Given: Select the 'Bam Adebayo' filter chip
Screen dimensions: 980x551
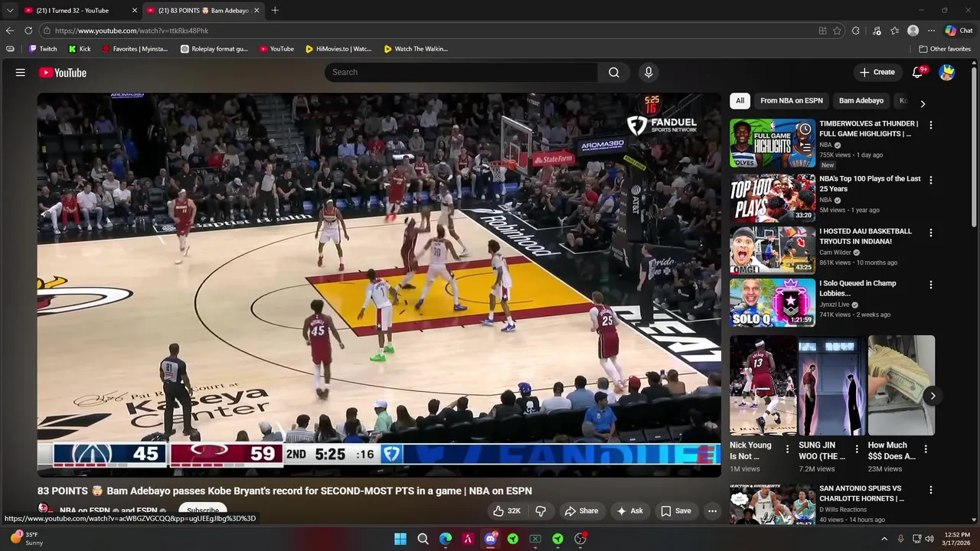Looking at the screenshot, I should point(861,100).
